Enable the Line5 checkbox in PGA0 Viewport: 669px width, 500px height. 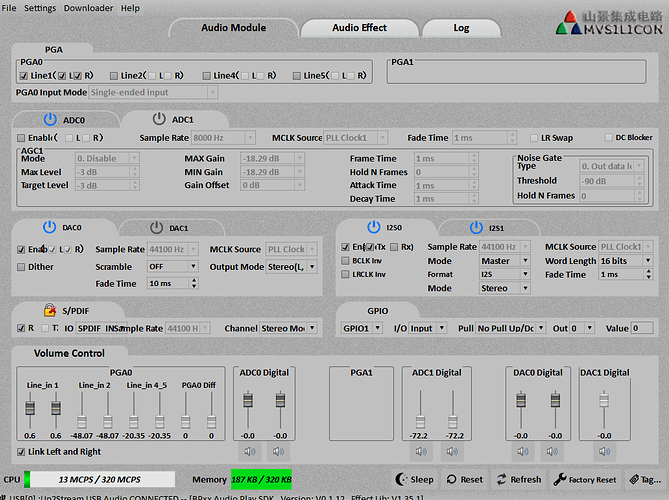tap(297, 76)
